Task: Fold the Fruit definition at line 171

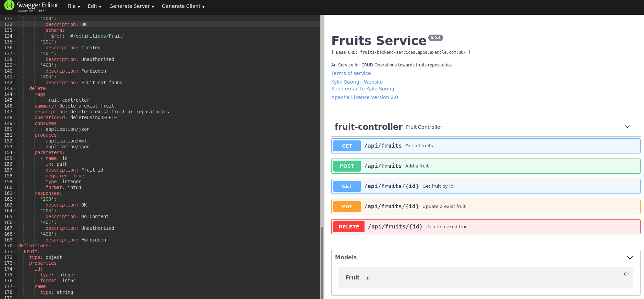Action: coord(15,251)
